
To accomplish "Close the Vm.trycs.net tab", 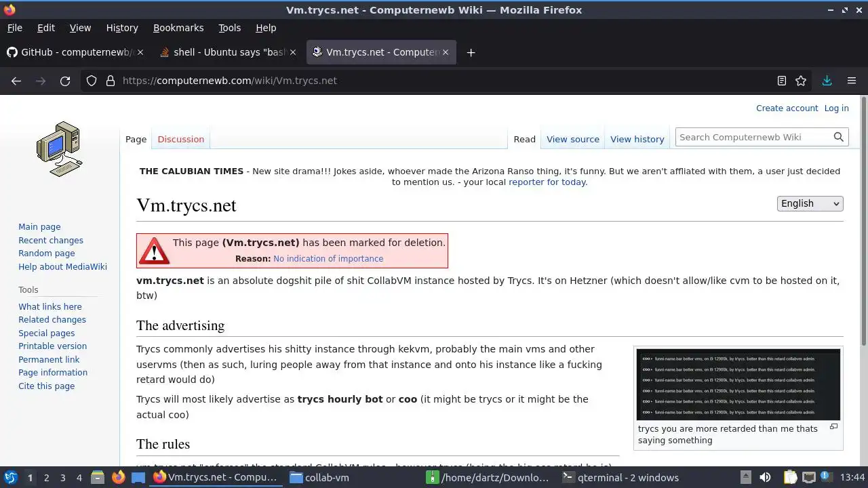I will coord(446,52).
